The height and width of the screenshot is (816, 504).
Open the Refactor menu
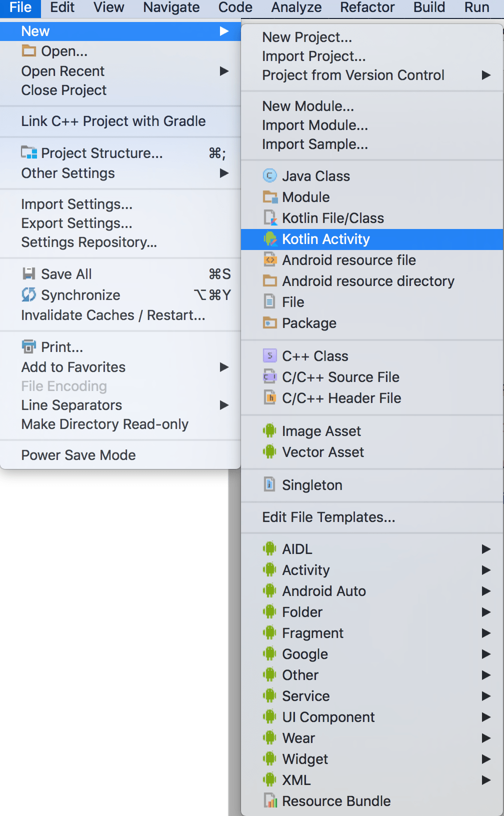[367, 7]
